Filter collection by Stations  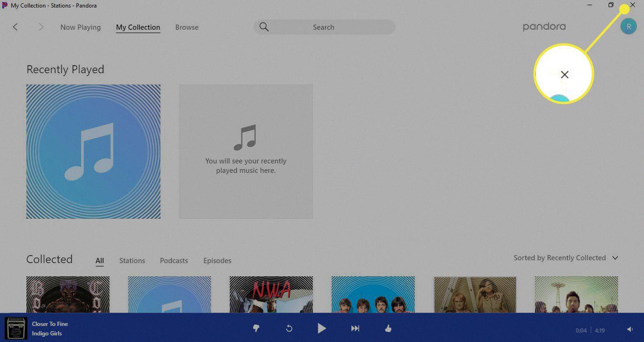(x=132, y=260)
